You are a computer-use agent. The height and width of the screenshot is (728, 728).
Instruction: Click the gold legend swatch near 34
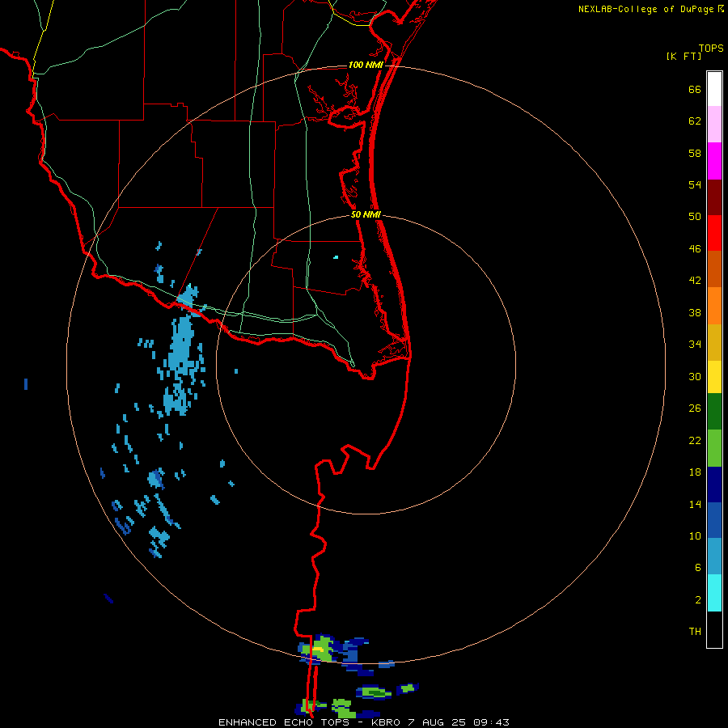714,342
